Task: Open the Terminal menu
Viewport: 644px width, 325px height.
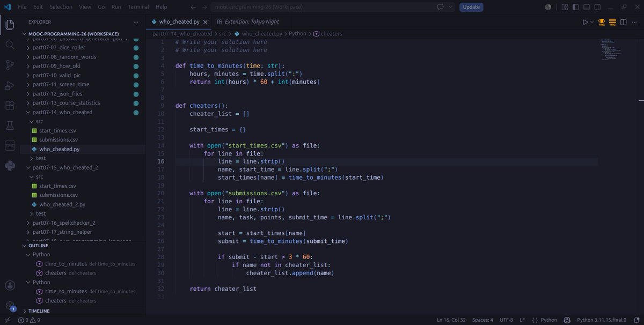Action: click(x=138, y=7)
